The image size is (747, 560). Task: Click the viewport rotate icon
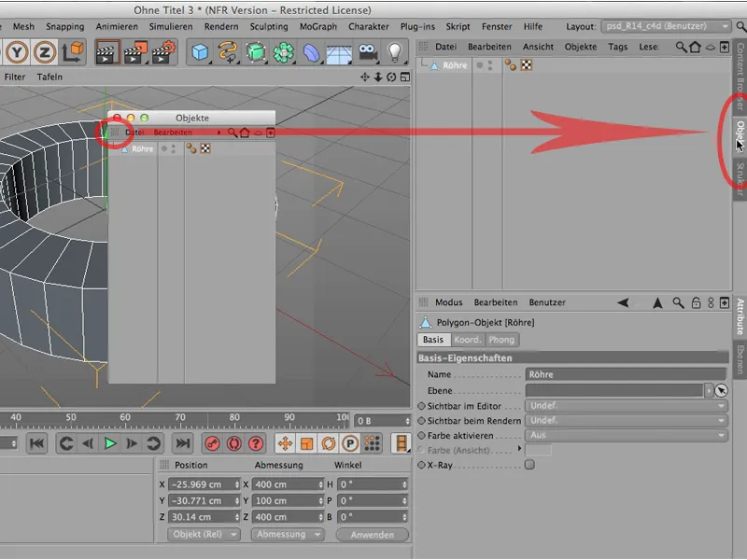click(x=391, y=77)
